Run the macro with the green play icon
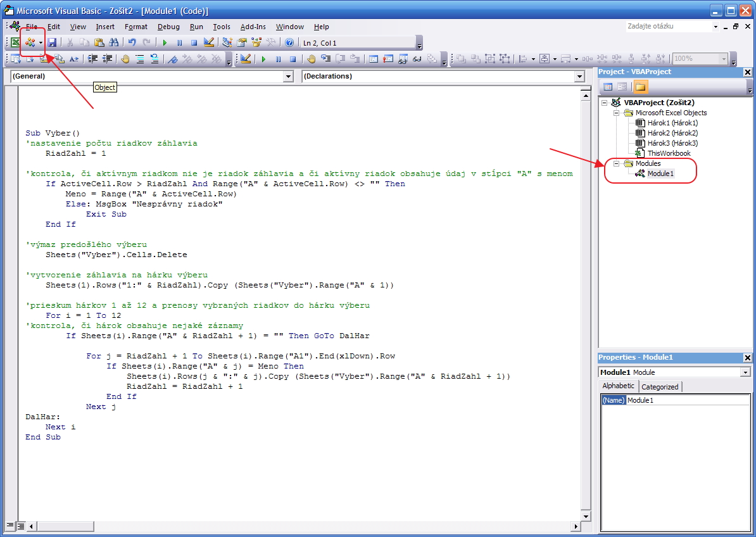756x537 pixels. [x=165, y=43]
